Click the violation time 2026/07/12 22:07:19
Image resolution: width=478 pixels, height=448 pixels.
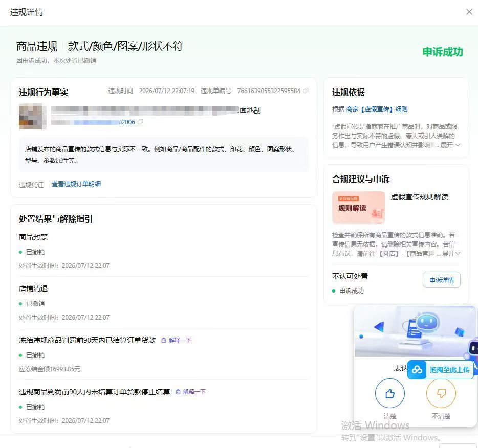(167, 91)
